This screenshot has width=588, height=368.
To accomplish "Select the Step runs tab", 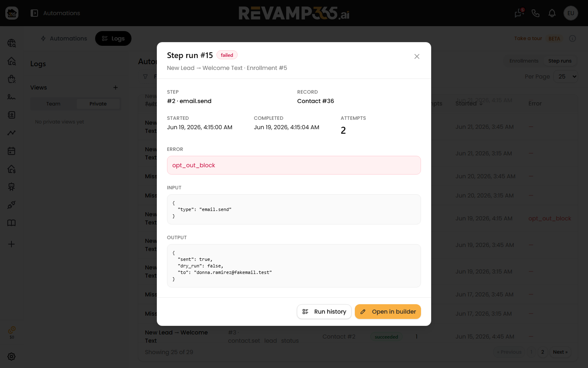I will [560, 61].
